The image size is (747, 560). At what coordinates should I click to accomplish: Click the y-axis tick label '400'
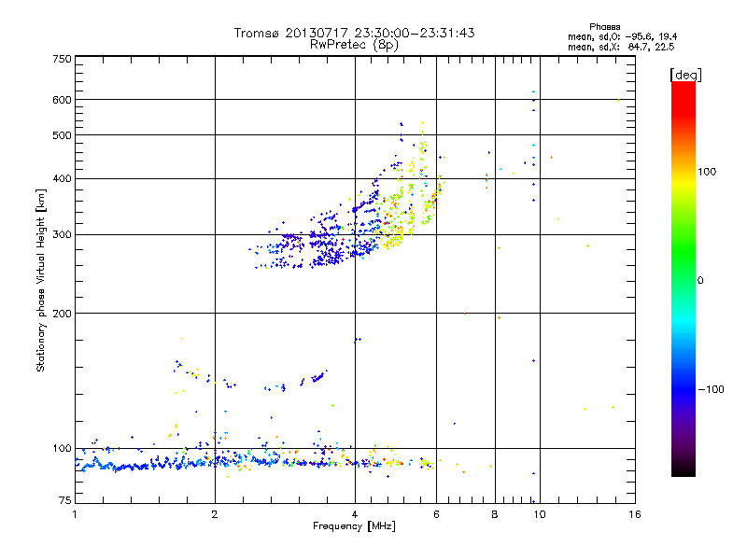[x=62, y=178]
